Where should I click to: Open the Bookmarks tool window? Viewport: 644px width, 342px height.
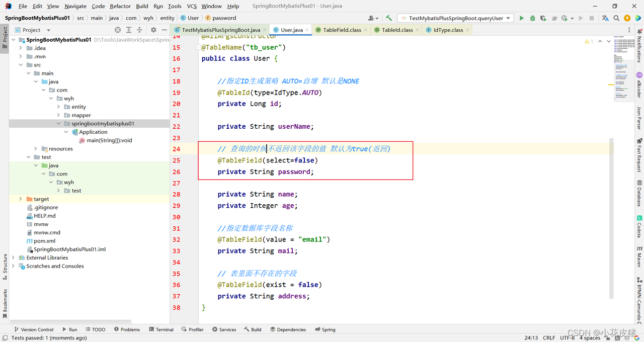(5, 303)
